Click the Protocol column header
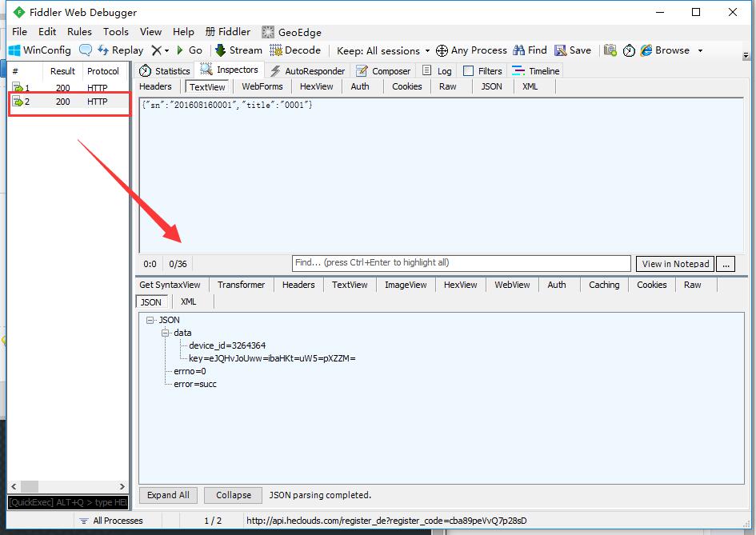Viewport: 756px width, 535px height. point(103,71)
